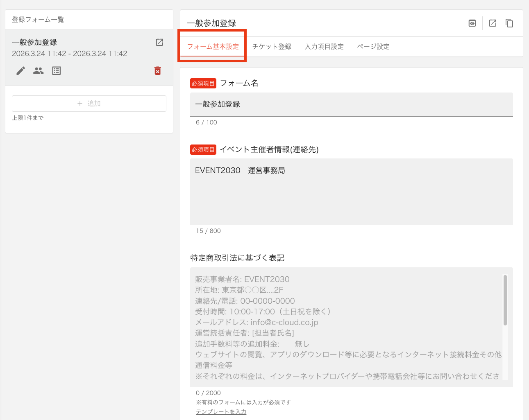This screenshot has width=529, height=420.
Task: Select the pencil edit icon on the form card
Action: pyautogui.click(x=20, y=70)
